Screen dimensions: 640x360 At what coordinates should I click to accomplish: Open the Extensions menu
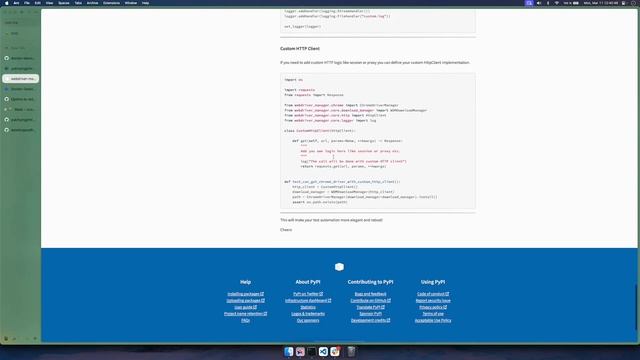point(111,3)
